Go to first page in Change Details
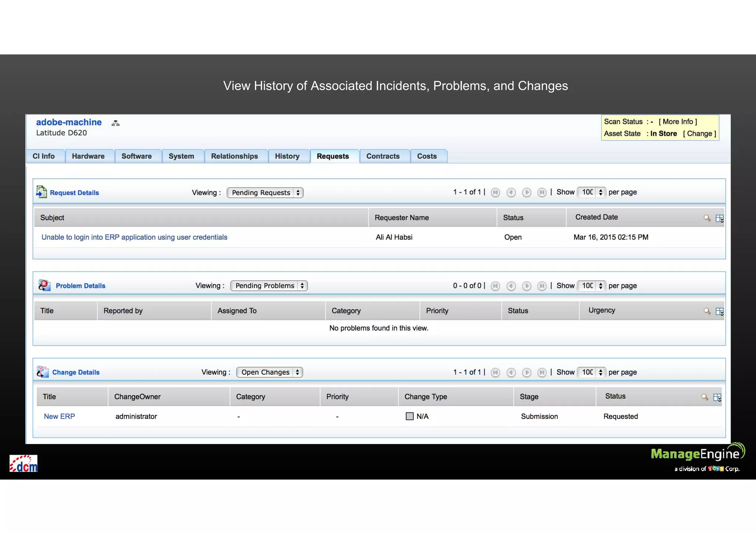Screen dimensions: 756x534 (495, 372)
